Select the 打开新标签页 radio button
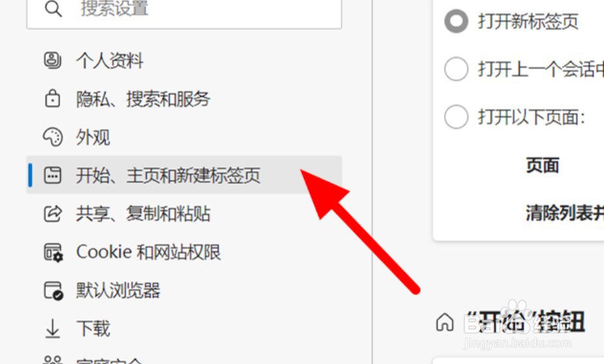 point(456,21)
